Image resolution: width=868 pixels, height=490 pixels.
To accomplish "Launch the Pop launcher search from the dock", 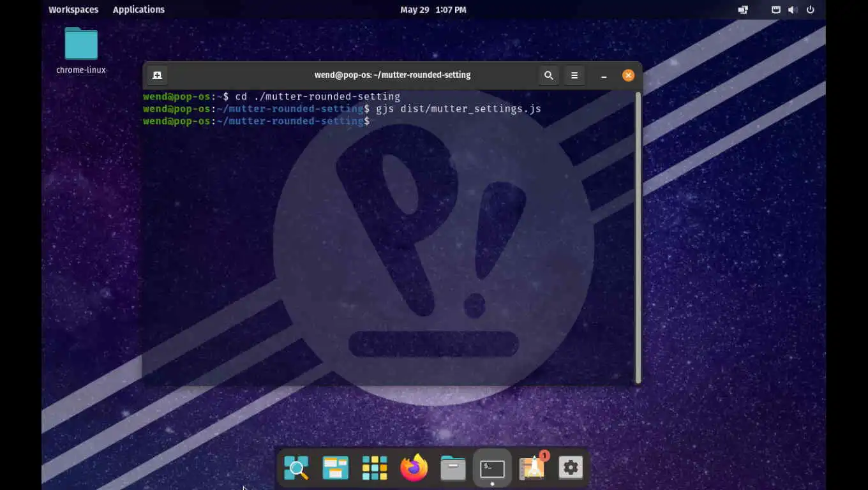I will tap(296, 468).
